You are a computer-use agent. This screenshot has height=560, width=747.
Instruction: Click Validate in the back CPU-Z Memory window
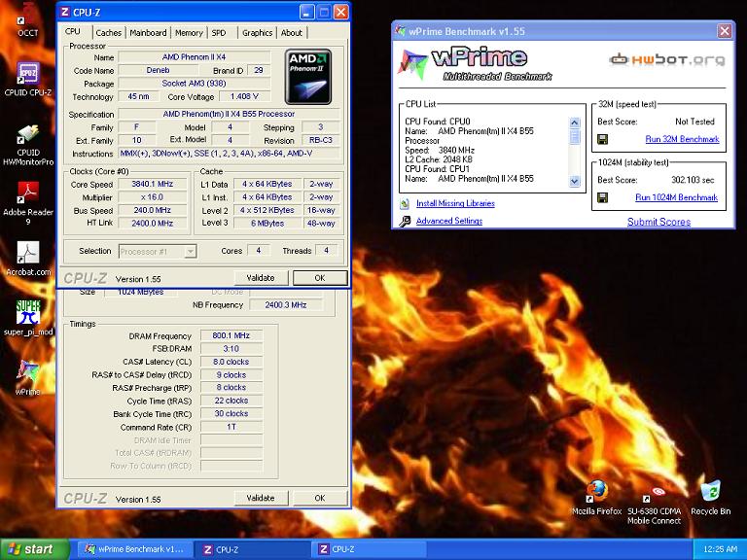(261, 498)
